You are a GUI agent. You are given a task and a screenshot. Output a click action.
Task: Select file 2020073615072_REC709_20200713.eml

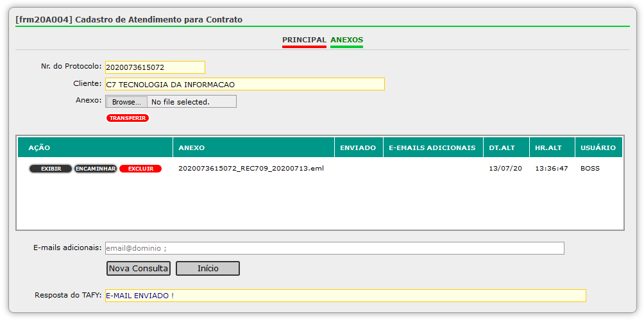tap(251, 169)
